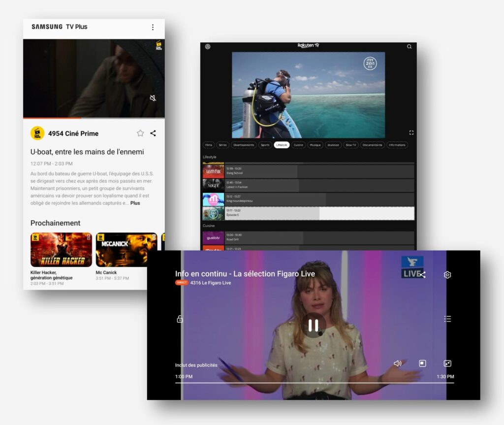Open the McCanick upcoming thumbnail
The width and height of the screenshot is (504, 425).
click(x=126, y=250)
